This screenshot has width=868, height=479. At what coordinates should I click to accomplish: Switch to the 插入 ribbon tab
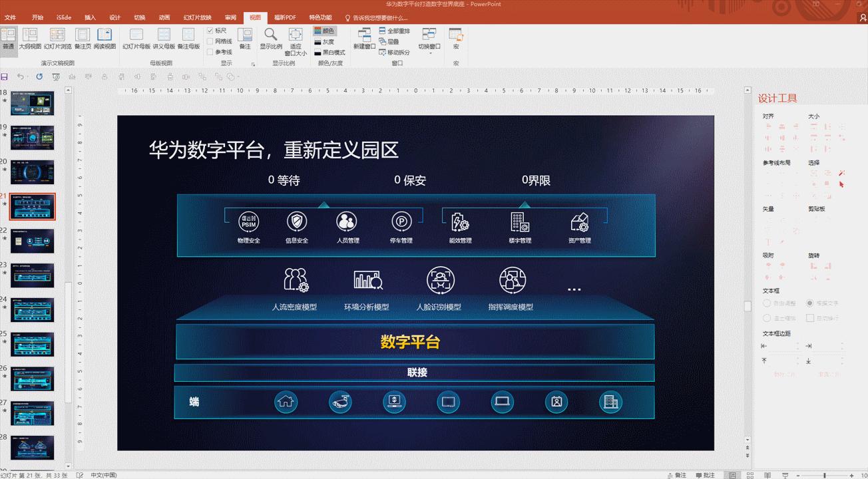tap(89, 17)
